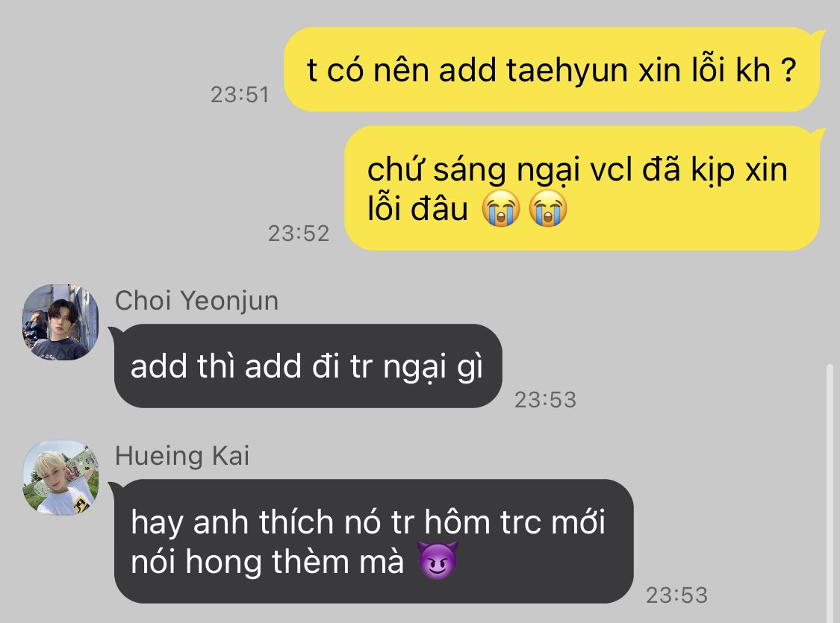
Task: Tap the yellow message starting "chứ sáng ngại"
Action: [582, 188]
